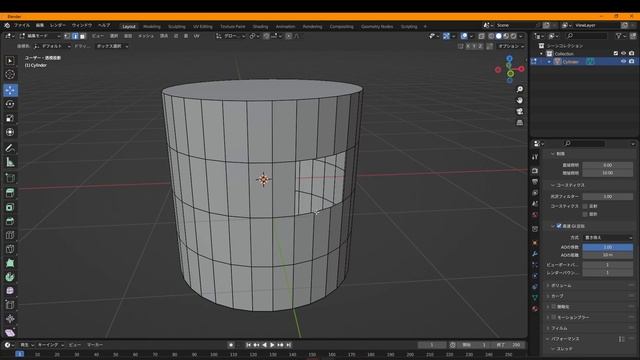Open the Modifiers wrench properties tab
Viewport: 640px width, 360px height.
click(x=535, y=253)
